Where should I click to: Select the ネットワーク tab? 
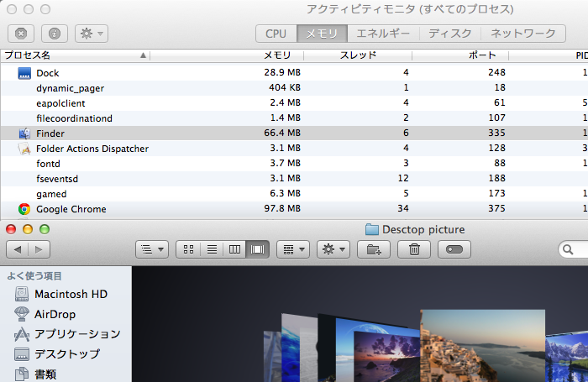[522, 34]
